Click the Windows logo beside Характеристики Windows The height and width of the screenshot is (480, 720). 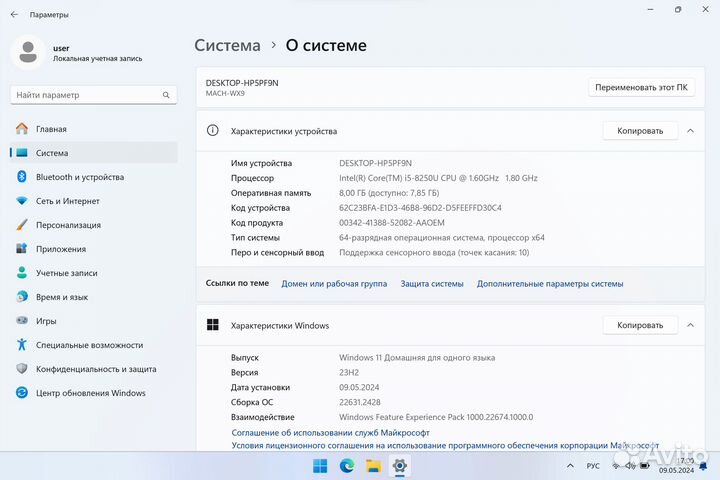click(x=213, y=325)
